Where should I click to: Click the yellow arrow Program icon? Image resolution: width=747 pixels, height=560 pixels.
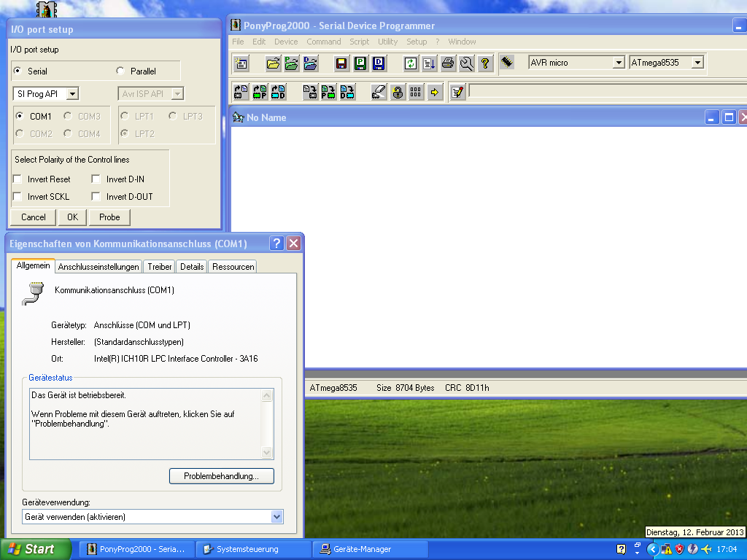(x=435, y=92)
